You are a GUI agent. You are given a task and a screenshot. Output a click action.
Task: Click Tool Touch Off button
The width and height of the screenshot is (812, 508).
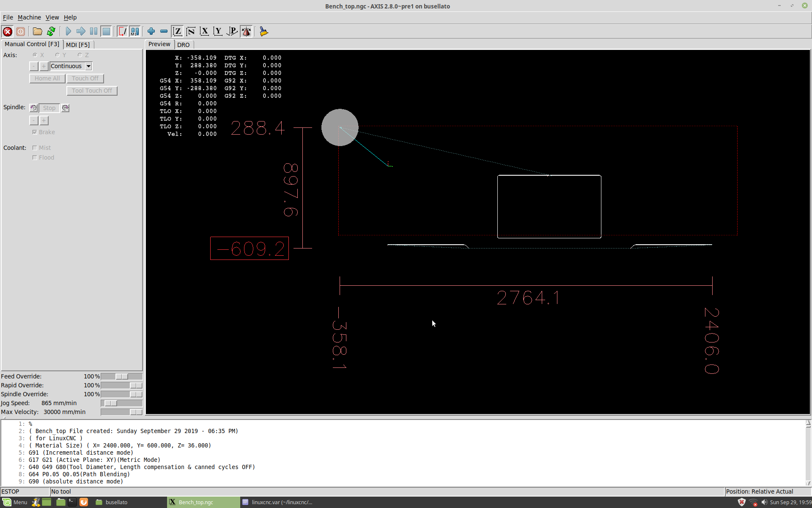tap(92, 91)
